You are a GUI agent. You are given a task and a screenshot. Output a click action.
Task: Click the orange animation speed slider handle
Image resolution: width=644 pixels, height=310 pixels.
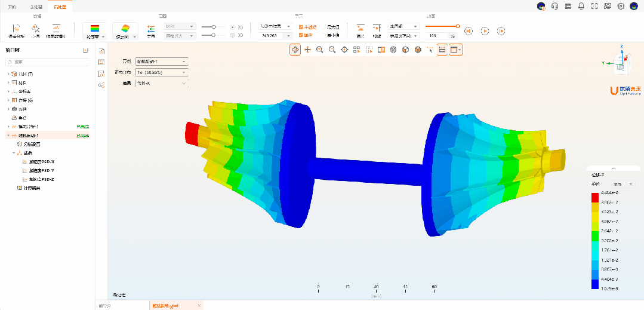[x=458, y=26]
